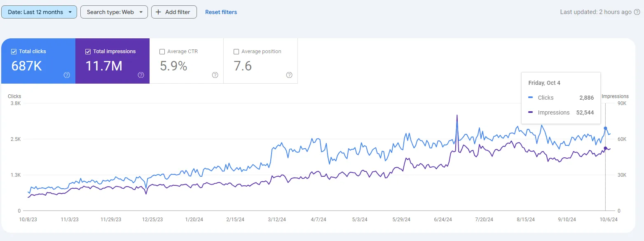Click the plus icon in Add filter
Viewport: 644px width, 241px height.
pyautogui.click(x=158, y=12)
